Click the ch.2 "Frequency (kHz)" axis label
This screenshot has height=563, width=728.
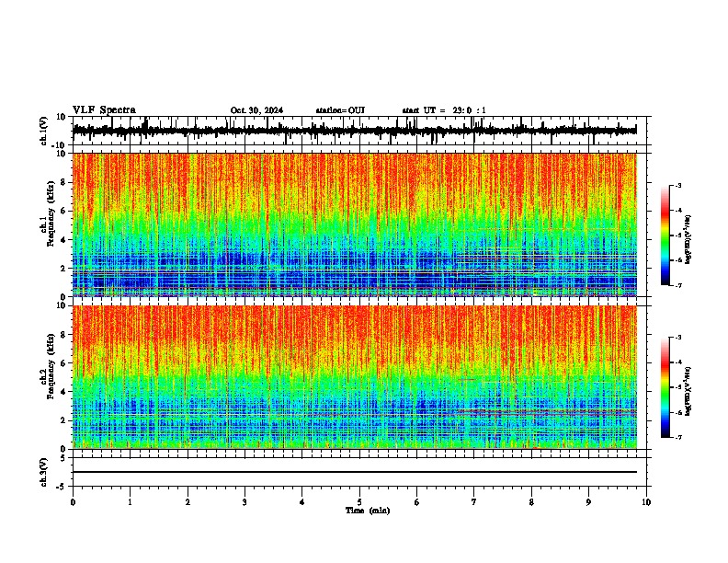(x=51, y=366)
